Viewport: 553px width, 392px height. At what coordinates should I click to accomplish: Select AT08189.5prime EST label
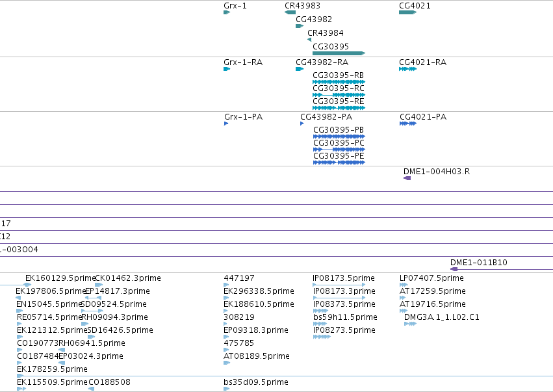tap(257, 356)
